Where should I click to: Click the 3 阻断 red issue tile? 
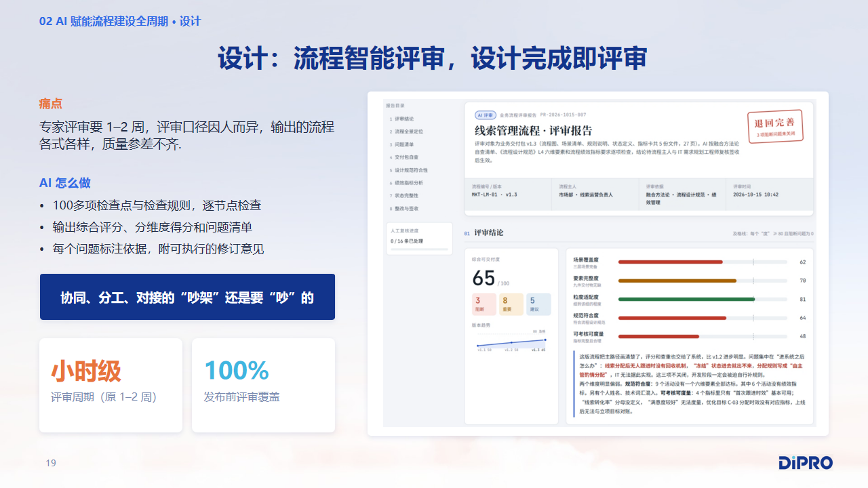484,304
